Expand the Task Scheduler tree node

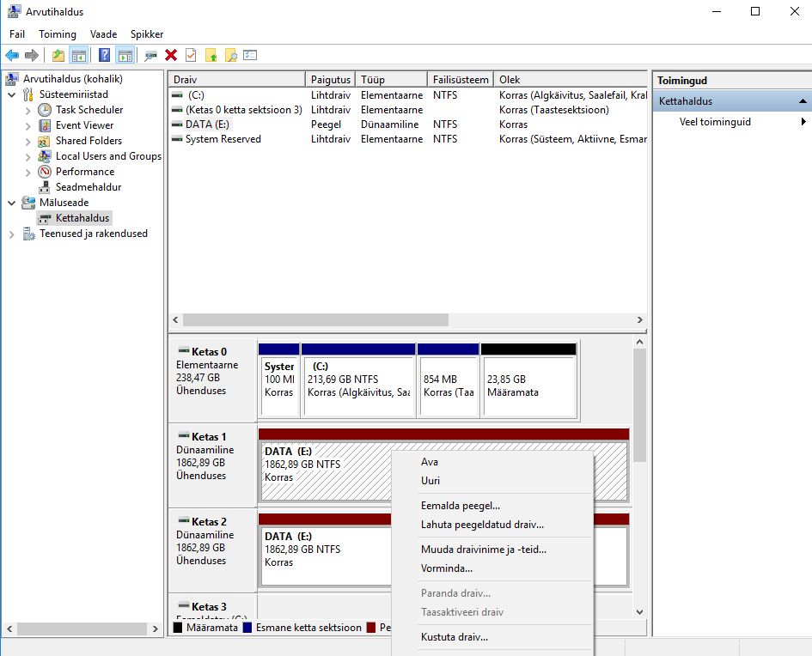27,110
